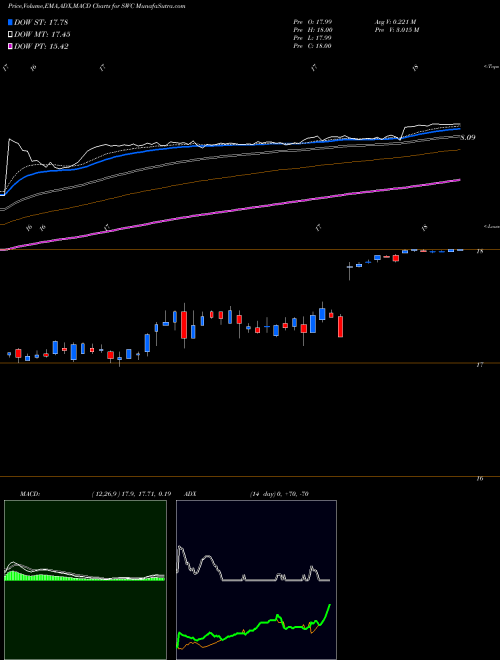This screenshot has height=660, width=500.
Task: Click the 'Pre H: 18.00' value
Action: coord(313,30)
